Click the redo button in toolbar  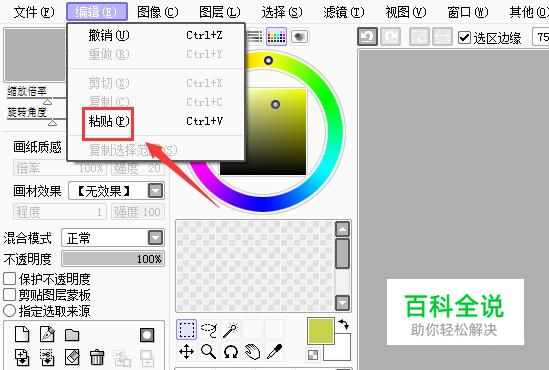point(390,37)
